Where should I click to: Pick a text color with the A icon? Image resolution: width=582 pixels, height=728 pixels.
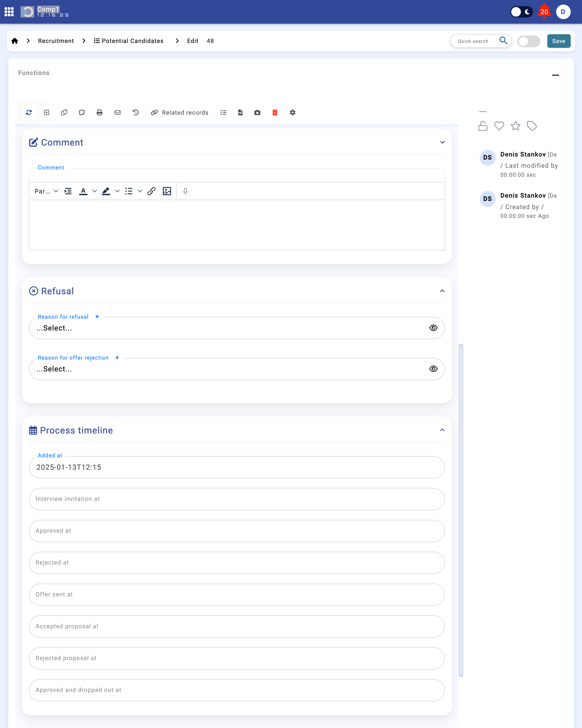tap(83, 191)
